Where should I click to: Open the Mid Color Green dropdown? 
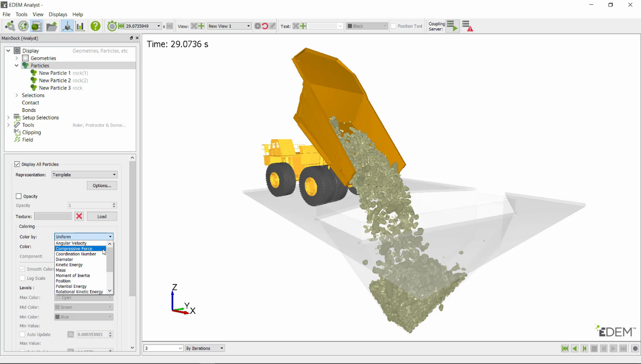(x=84, y=307)
